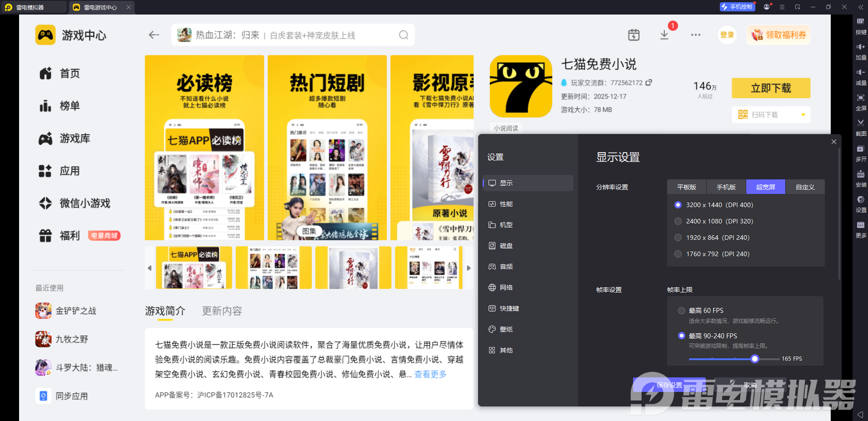Open the three-dot more options
868x421 pixels.
(x=696, y=35)
